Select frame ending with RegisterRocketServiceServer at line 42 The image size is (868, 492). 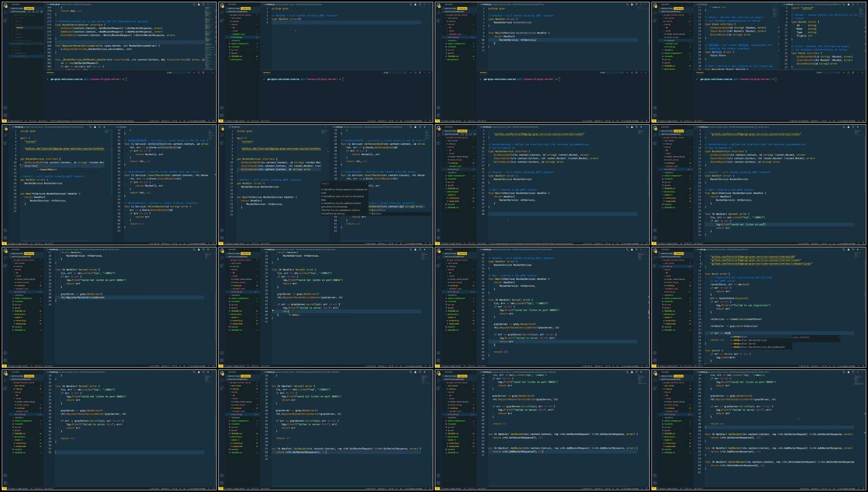pyautogui.click(x=108, y=307)
